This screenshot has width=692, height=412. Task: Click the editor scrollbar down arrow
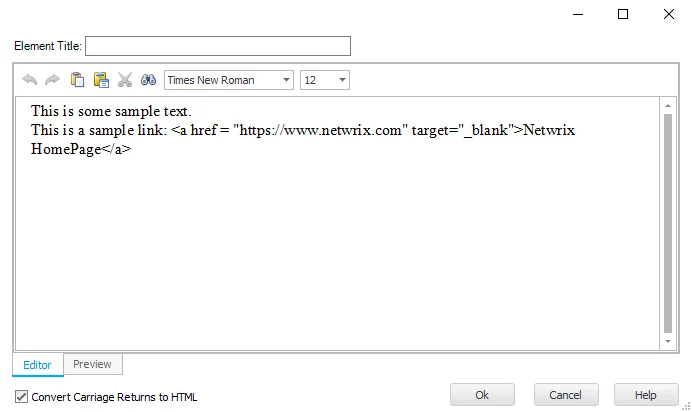tap(668, 341)
